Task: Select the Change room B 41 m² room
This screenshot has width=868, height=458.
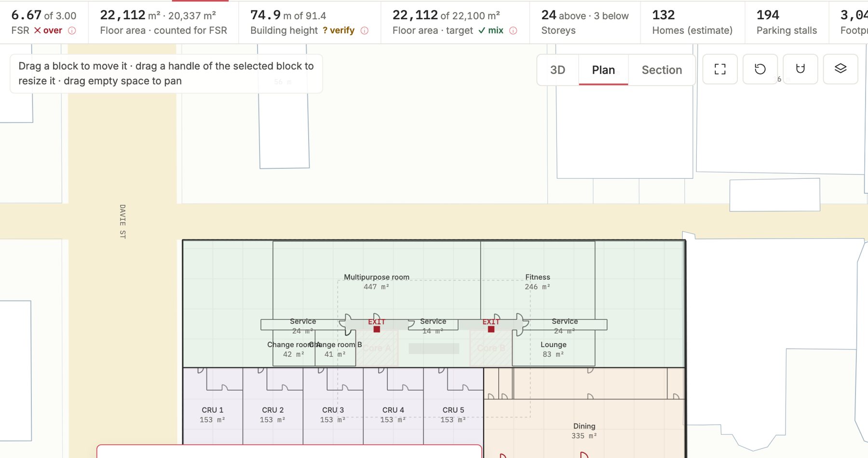Action: click(336, 349)
